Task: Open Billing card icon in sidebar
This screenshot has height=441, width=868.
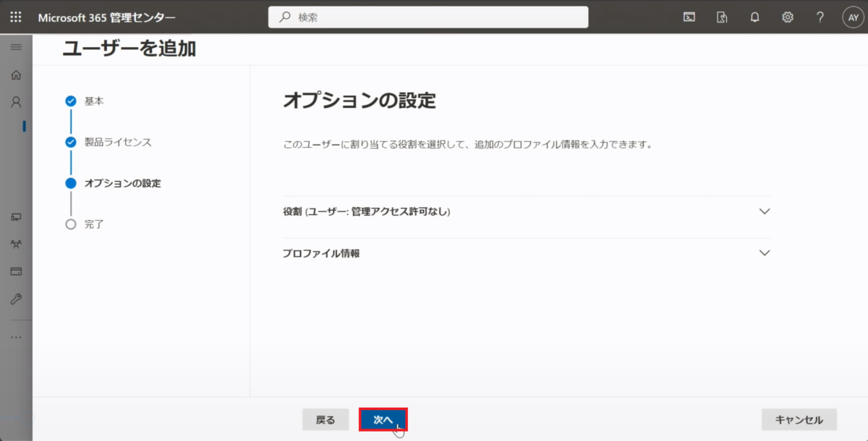Action: 16,272
